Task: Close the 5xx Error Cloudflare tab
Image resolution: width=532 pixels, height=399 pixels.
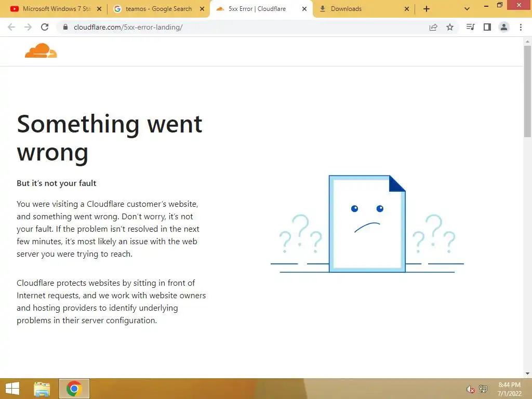Action: [304, 9]
